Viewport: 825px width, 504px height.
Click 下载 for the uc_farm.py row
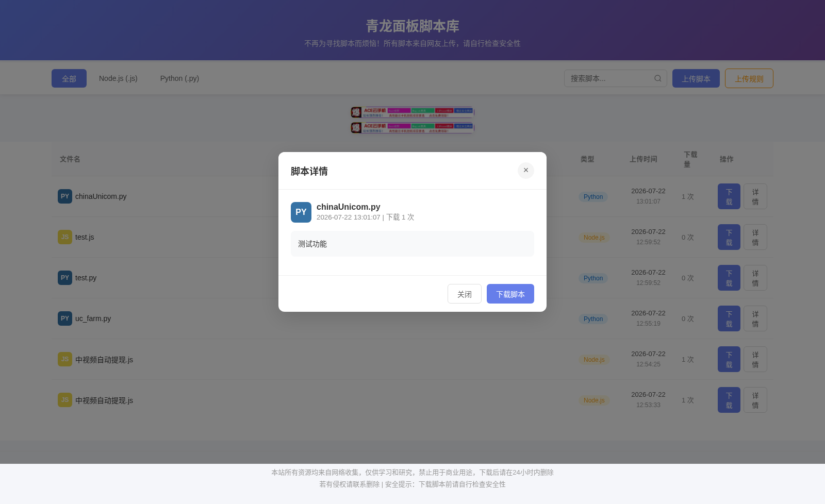(729, 318)
